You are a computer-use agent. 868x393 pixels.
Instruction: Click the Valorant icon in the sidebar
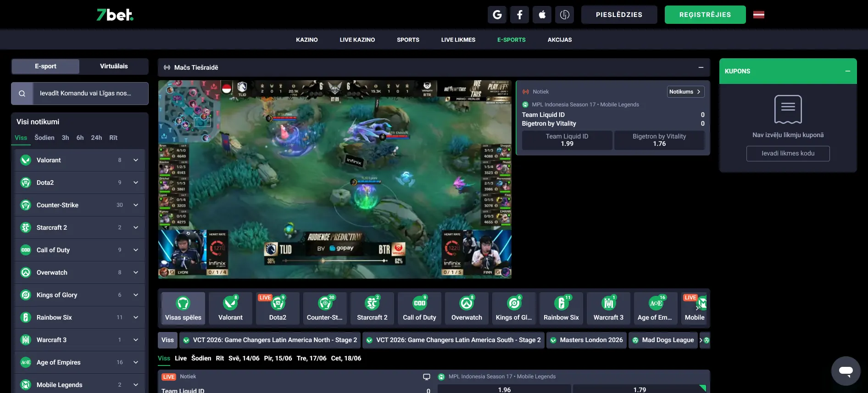coord(26,160)
